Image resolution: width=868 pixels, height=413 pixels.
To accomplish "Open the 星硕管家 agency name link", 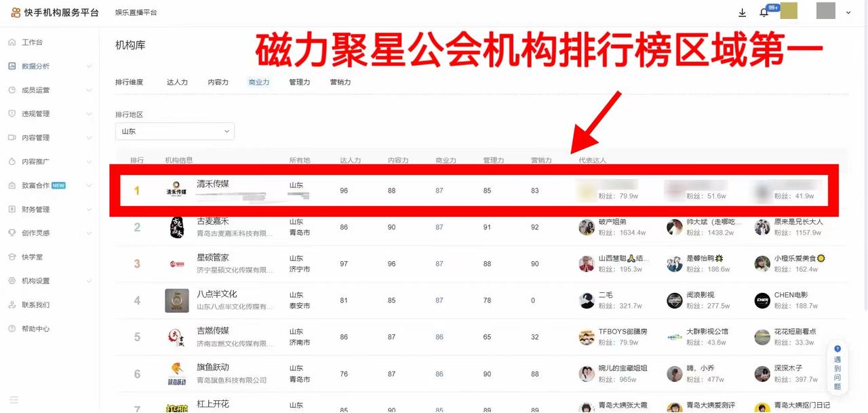I will 213,258.
